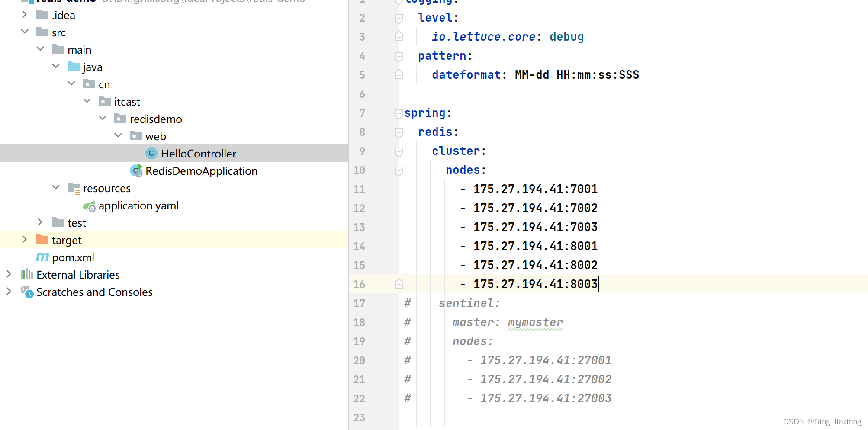Click the redisdemo package icon
The image size is (868, 430).
pyautogui.click(x=120, y=119)
